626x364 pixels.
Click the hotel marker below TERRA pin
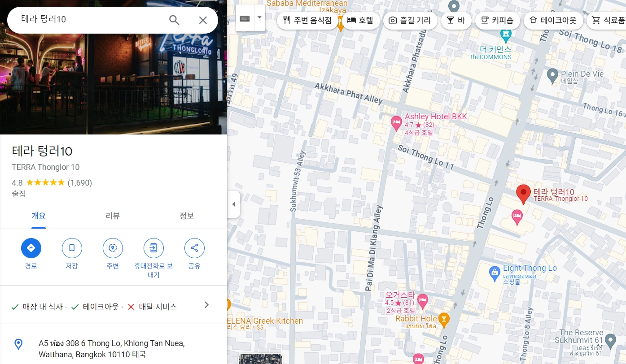pos(517,218)
